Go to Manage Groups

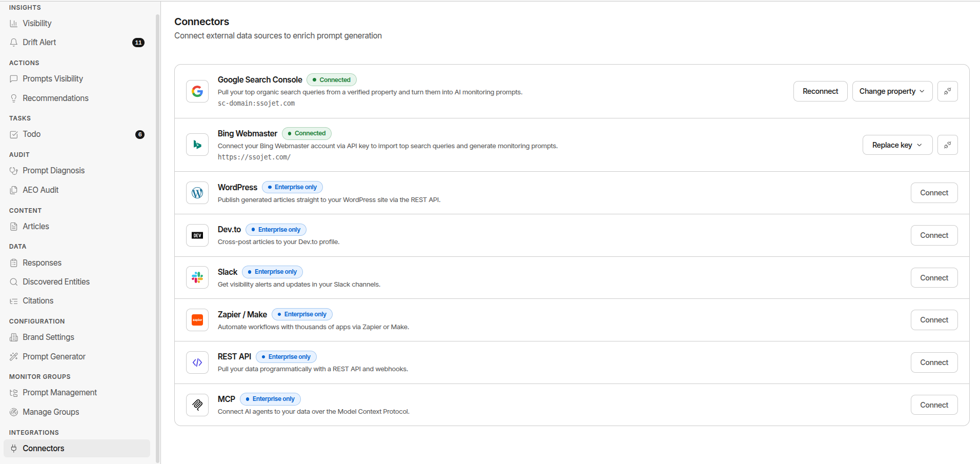(77, 412)
